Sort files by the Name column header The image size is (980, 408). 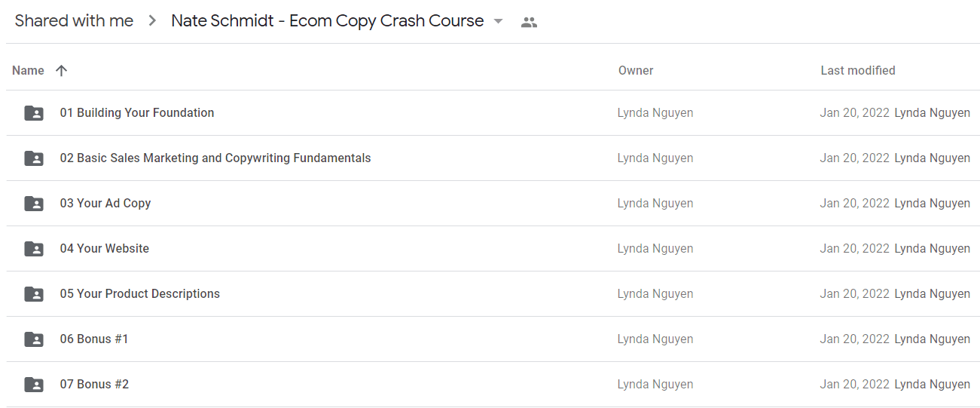tap(29, 70)
